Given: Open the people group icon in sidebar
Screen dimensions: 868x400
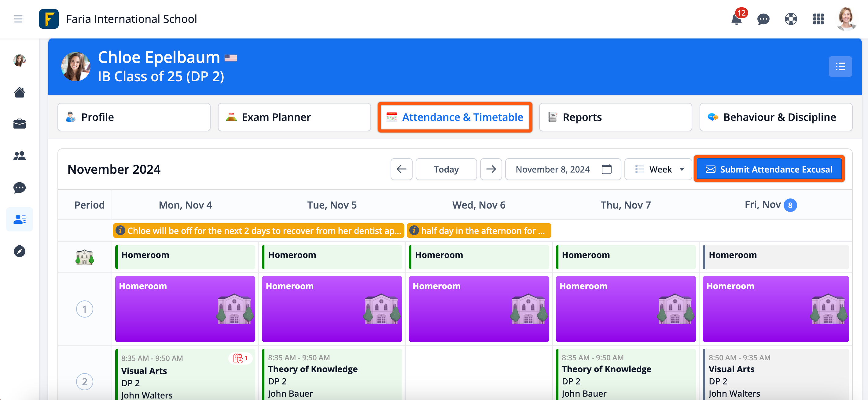Looking at the screenshot, I should point(20,156).
